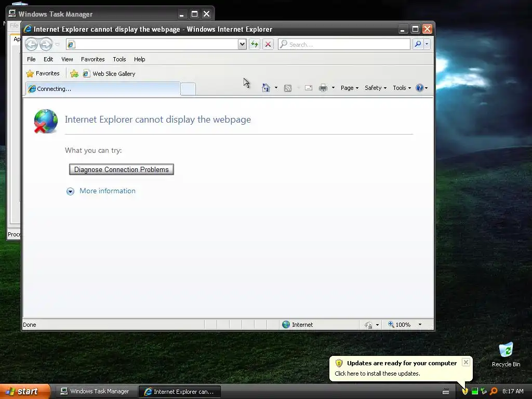Dismiss the updates balloon with its X

pyautogui.click(x=466, y=362)
